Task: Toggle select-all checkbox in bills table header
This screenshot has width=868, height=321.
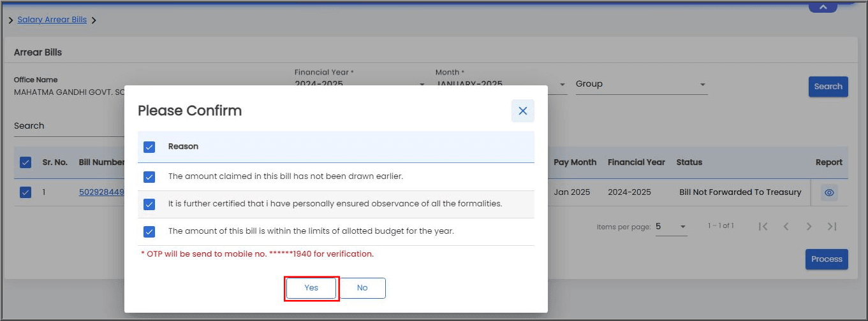Action: coord(26,162)
